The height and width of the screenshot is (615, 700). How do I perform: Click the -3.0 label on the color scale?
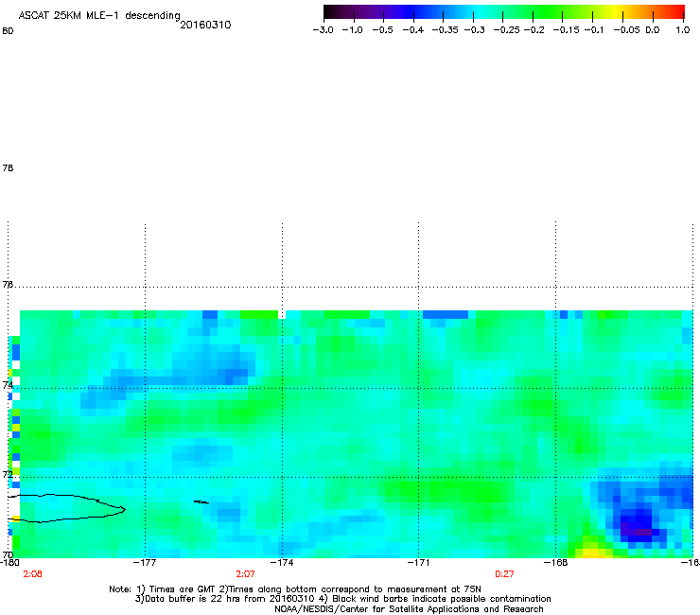pyautogui.click(x=323, y=30)
